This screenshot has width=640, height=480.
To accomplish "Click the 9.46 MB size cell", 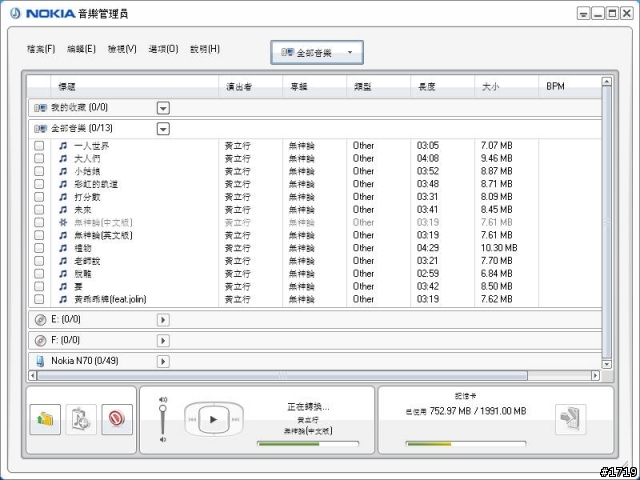I will 496,158.
